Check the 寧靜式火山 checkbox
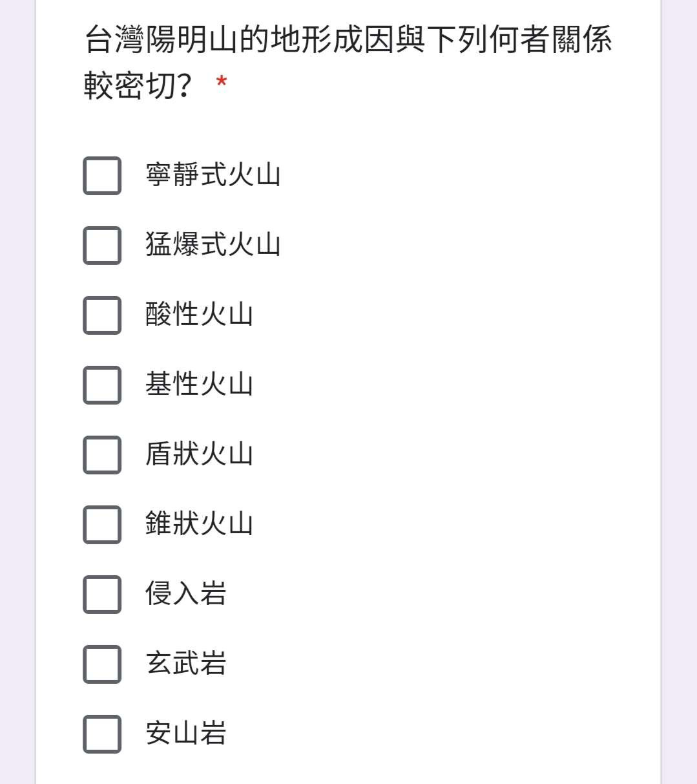 102,176
